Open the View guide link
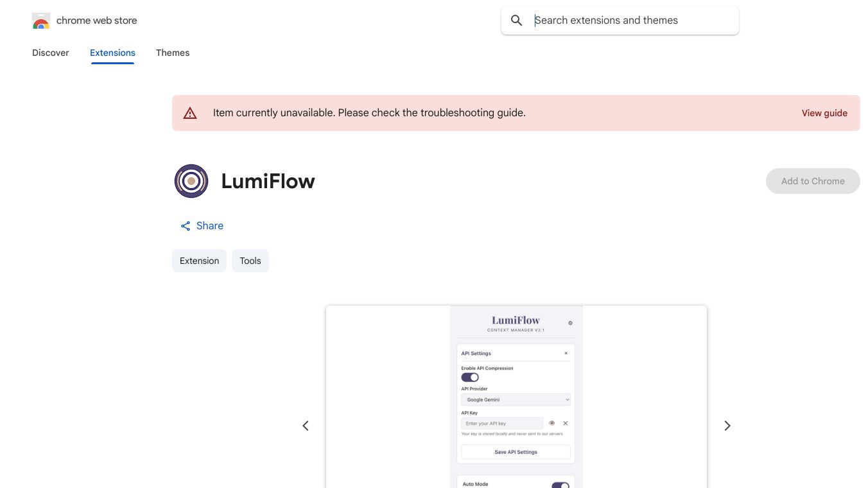Image resolution: width=868 pixels, height=488 pixels. click(824, 113)
